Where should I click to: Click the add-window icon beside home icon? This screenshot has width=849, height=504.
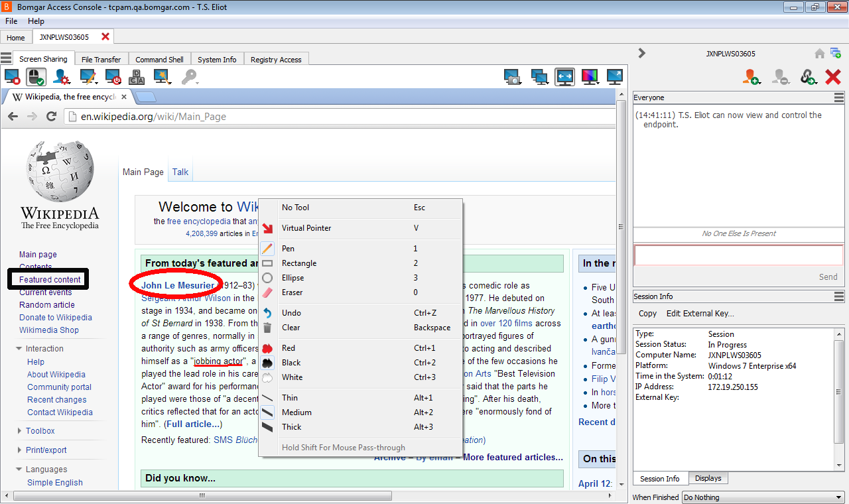836,54
